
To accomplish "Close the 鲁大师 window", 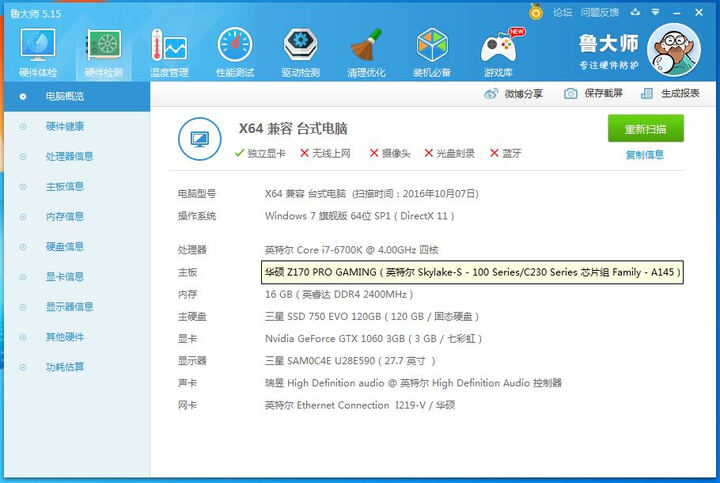I will (699, 12).
